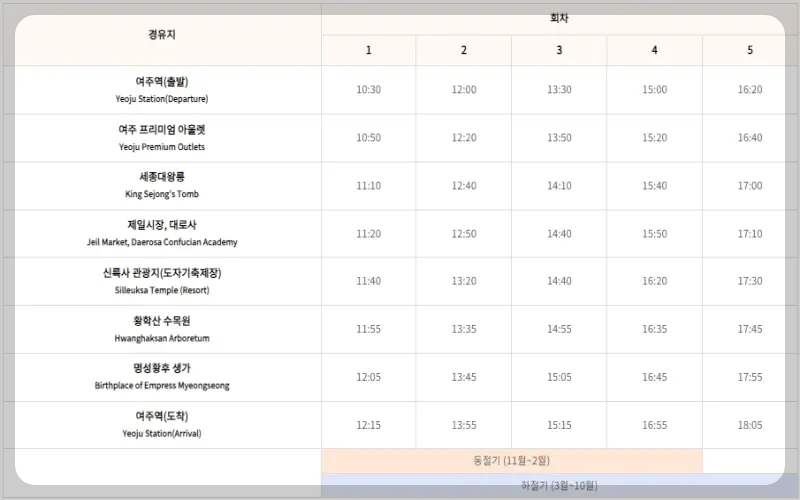The image size is (800, 500).
Task: Click the 13:20 Silleuksa Temple time
Action: (464, 281)
